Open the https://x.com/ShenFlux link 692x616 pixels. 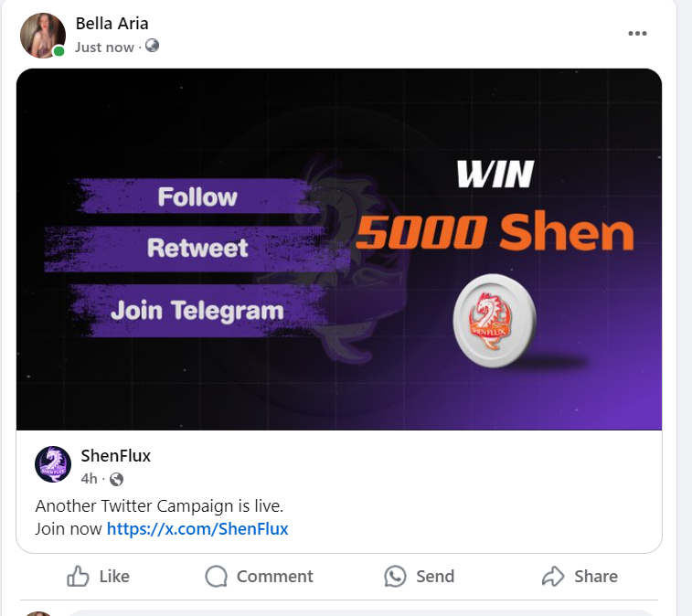[197, 528]
